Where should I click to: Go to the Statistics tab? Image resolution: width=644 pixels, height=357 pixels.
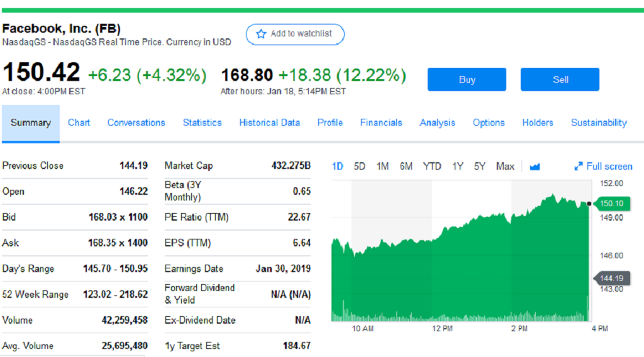(202, 123)
